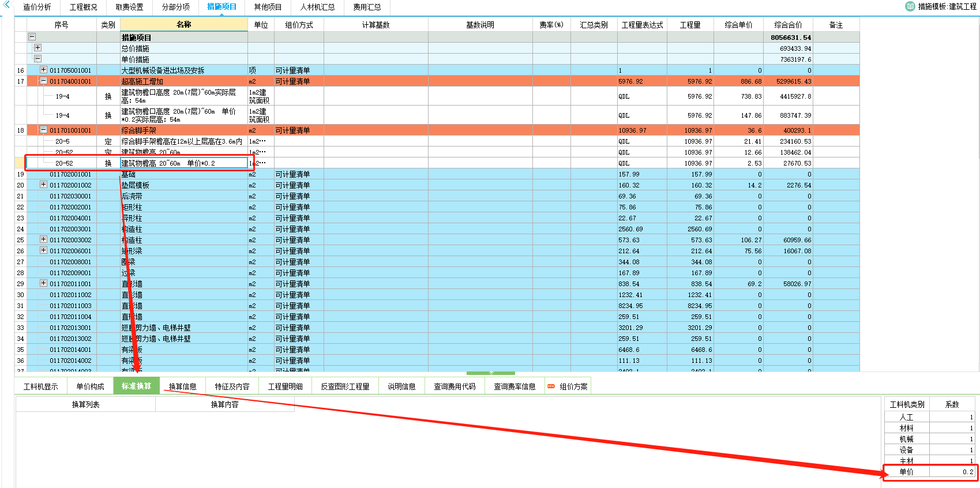Open the 单价构成 bottom tab

coord(90,386)
